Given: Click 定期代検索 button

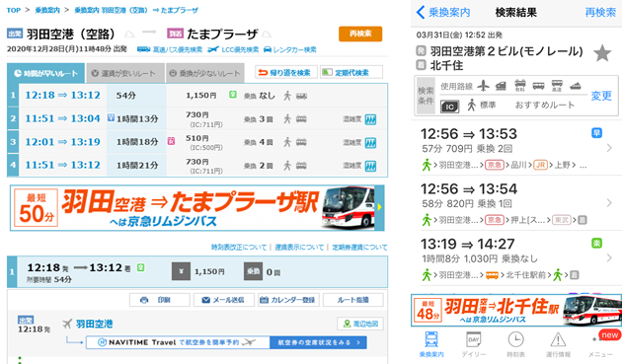Looking at the screenshot, I should pyautogui.click(x=351, y=72).
